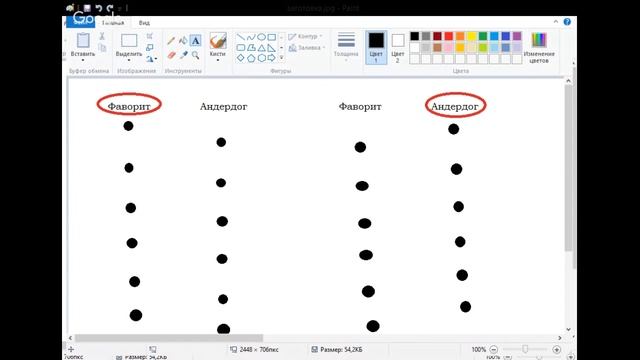Select the Triangle shape
The height and width of the screenshot is (360, 640).
point(261,48)
